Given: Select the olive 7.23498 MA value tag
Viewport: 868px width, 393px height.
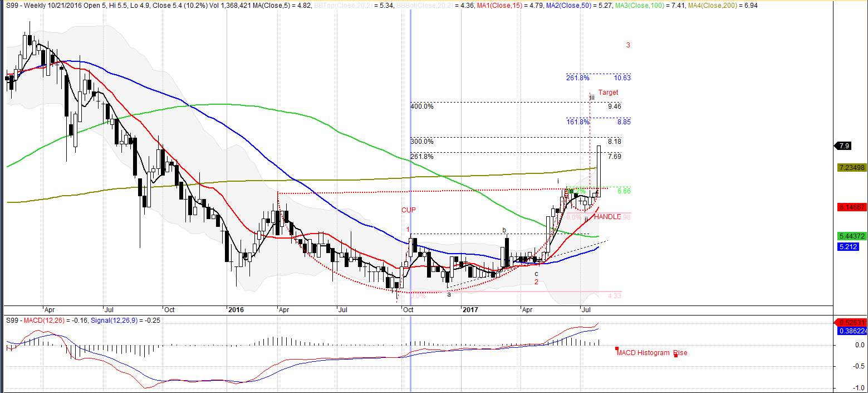Looking at the screenshot, I should click(x=852, y=168).
